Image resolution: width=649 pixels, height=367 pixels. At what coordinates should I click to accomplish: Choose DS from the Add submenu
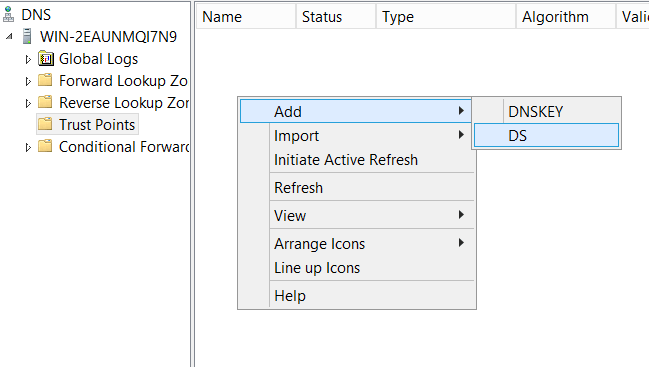click(546, 135)
